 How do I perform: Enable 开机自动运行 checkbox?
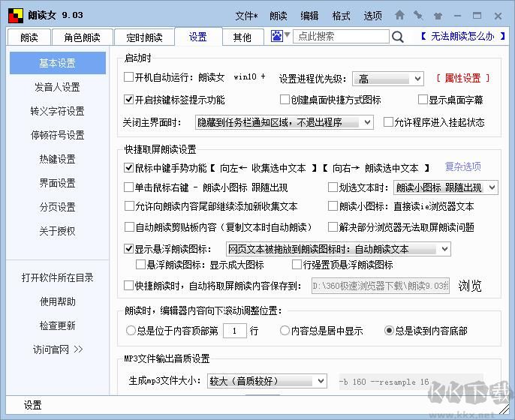click(128, 77)
